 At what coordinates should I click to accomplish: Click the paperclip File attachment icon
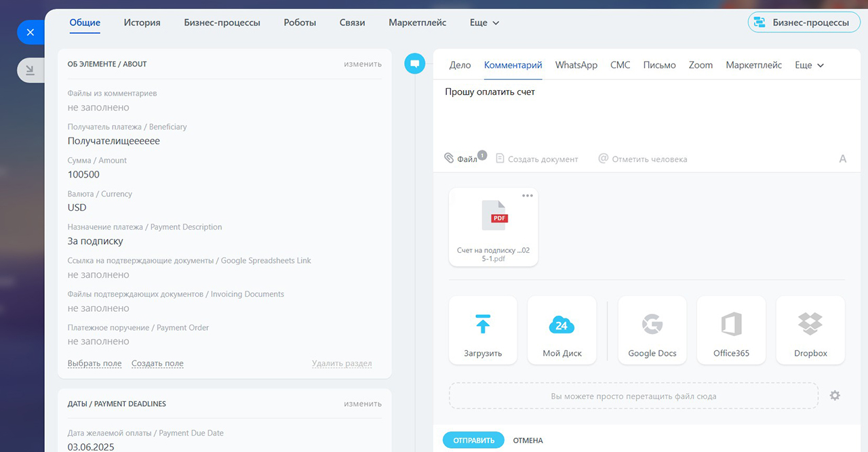tap(449, 158)
